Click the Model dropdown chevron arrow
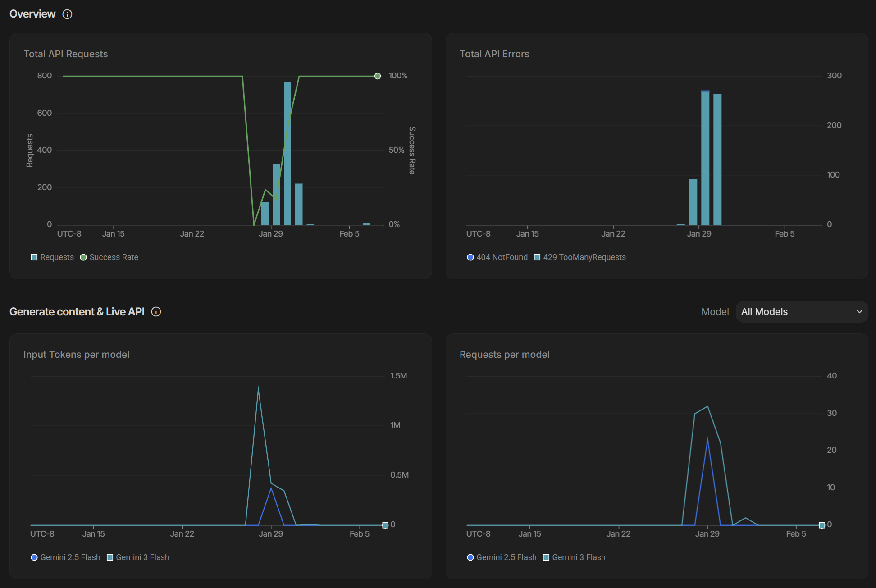The height and width of the screenshot is (588, 876). pos(859,312)
